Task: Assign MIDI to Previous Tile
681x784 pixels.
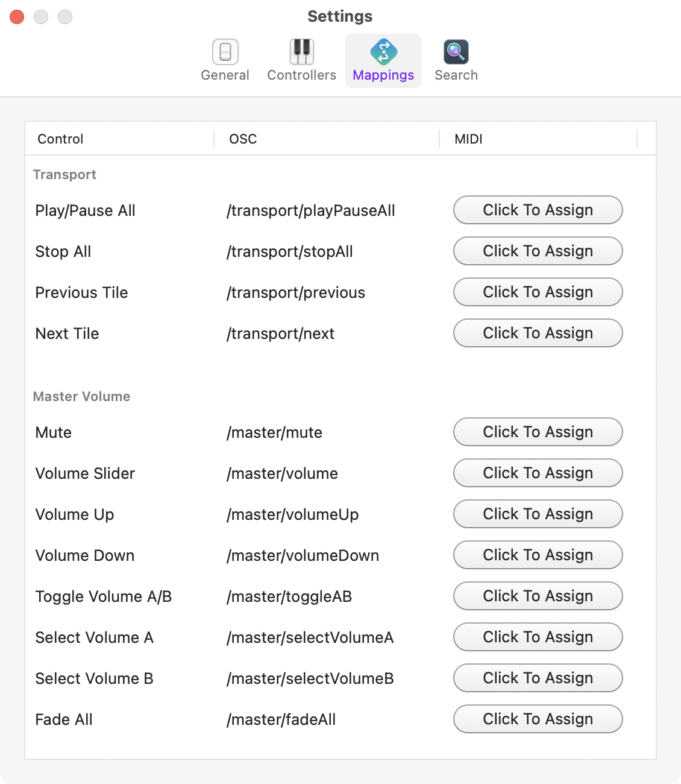Action: pyautogui.click(x=538, y=292)
